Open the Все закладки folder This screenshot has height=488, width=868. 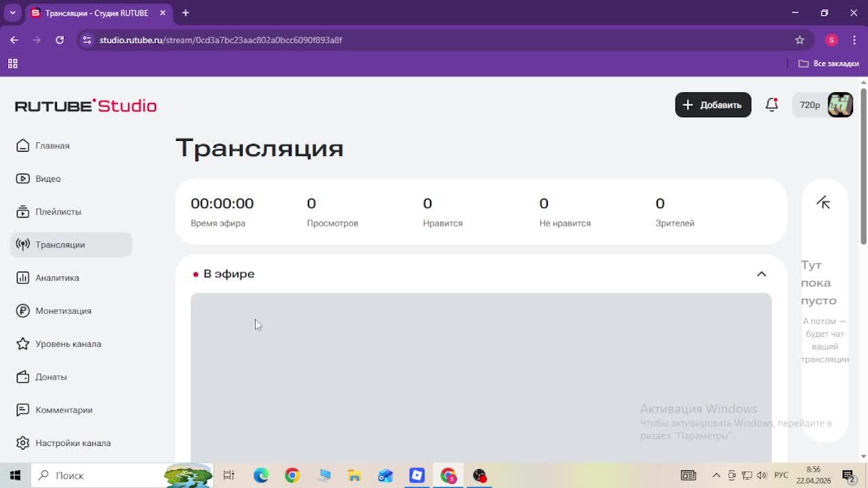[x=829, y=64]
